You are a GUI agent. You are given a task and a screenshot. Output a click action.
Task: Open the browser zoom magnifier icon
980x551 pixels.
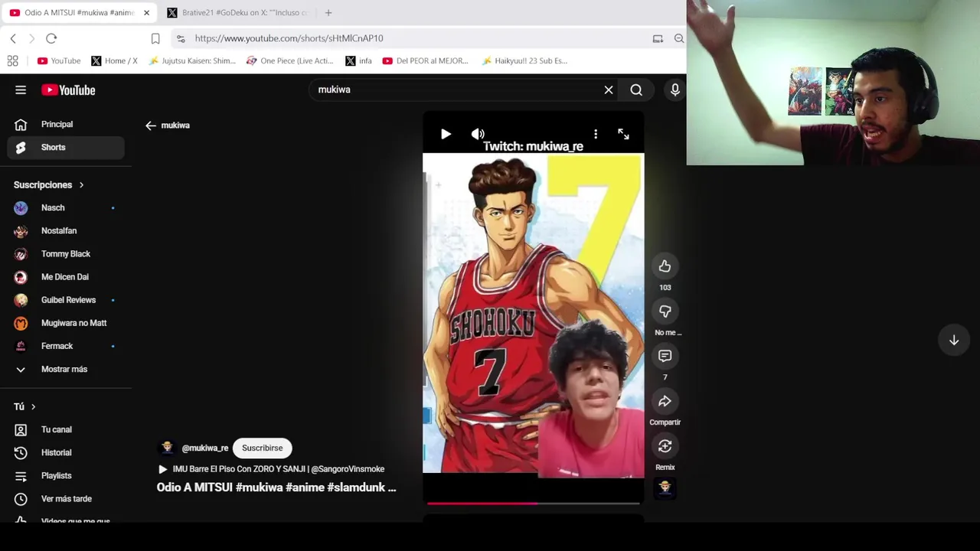(x=679, y=38)
